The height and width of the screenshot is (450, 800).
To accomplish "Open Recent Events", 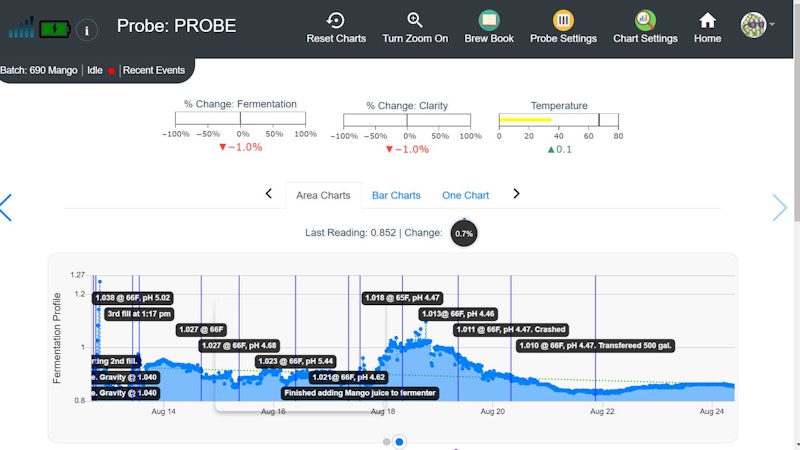I will click(154, 71).
